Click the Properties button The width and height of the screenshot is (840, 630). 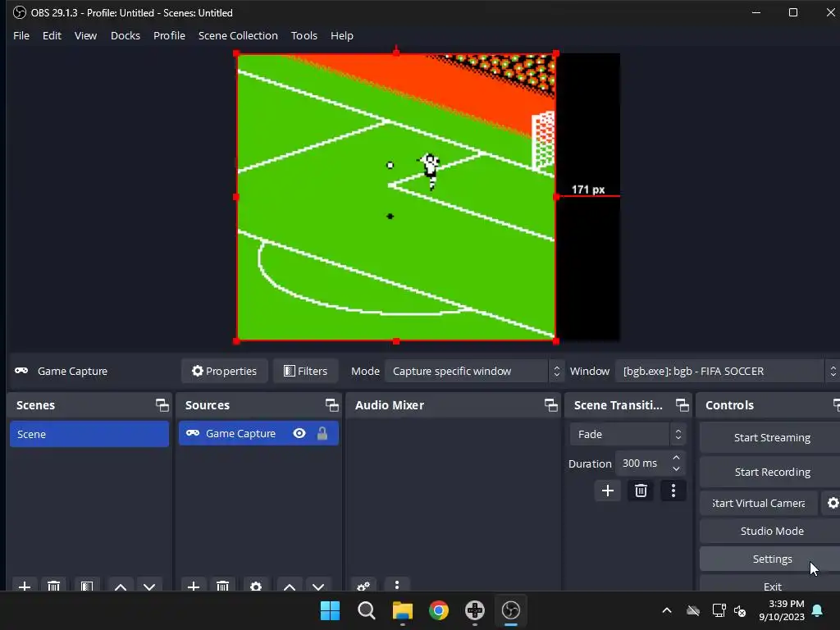[x=225, y=372]
